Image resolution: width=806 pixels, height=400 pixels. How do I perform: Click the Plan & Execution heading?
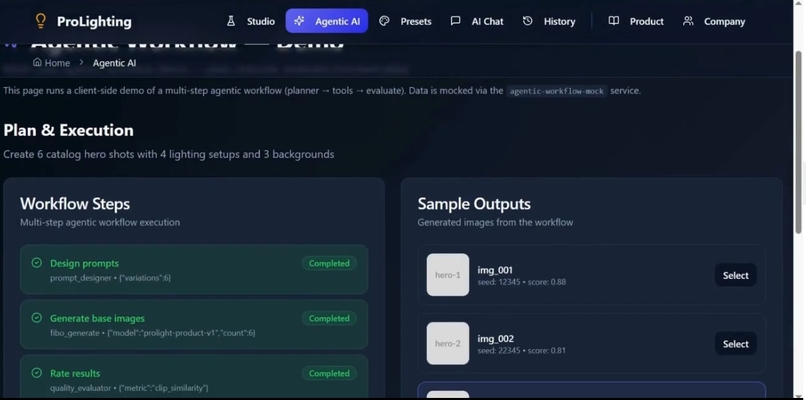[68, 130]
